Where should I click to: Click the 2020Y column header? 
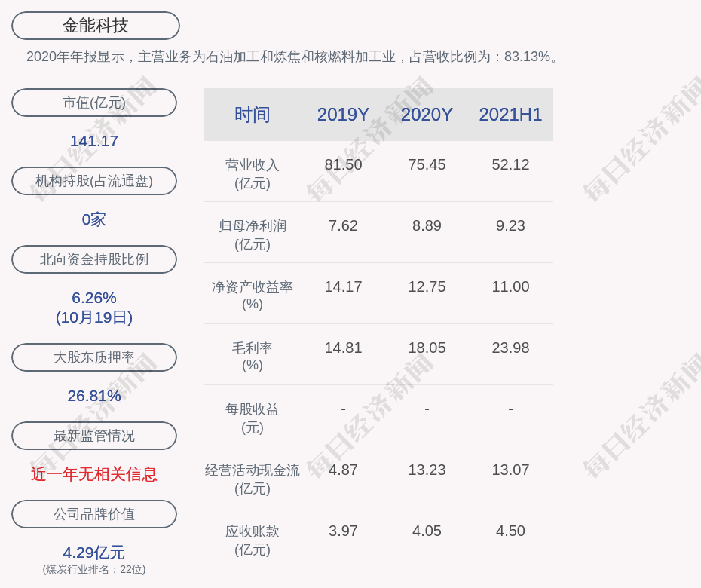(427, 115)
